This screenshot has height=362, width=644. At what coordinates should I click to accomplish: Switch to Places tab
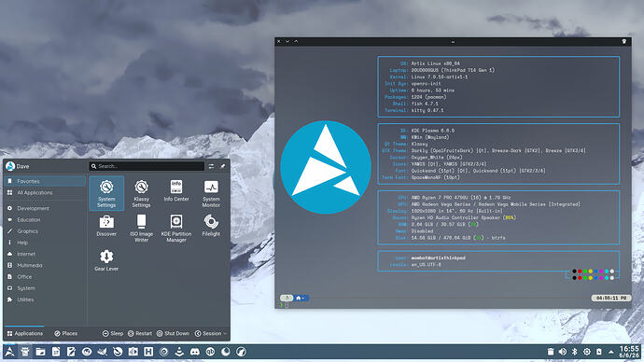(65, 333)
